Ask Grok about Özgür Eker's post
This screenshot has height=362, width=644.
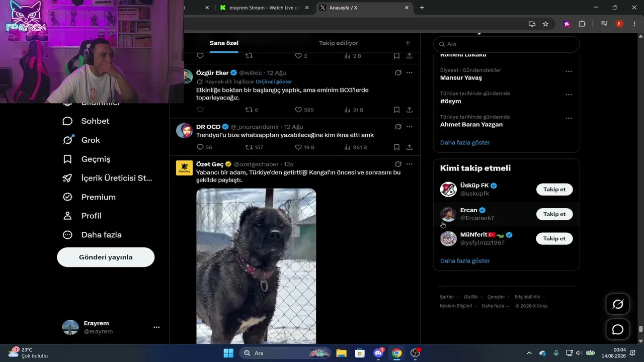pyautogui.click(x=398, y=72)
